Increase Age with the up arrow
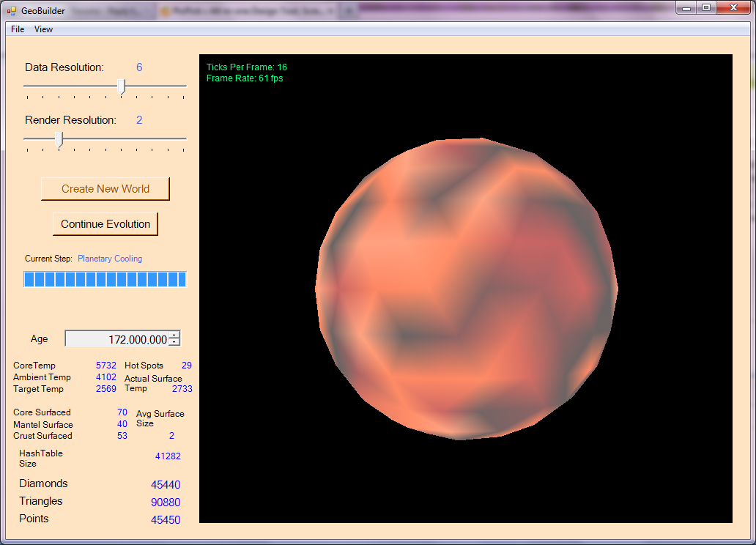Screen dimensions: 756x545 click(174, 335)
